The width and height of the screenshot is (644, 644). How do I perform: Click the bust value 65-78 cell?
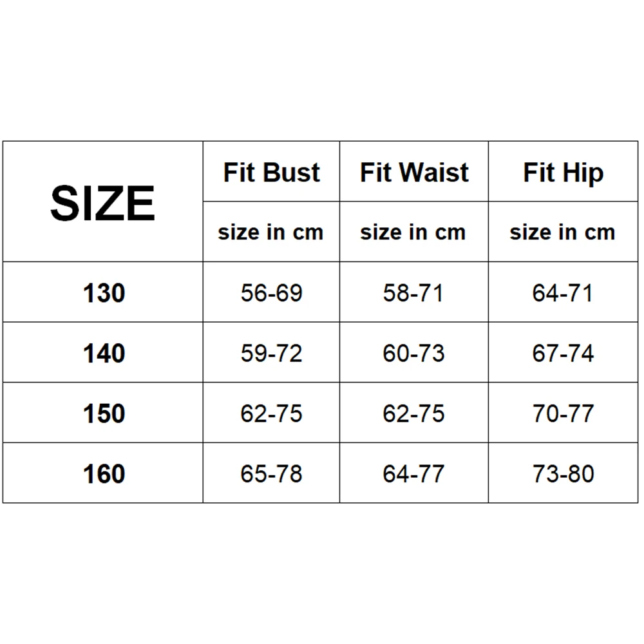coord(271,474)
